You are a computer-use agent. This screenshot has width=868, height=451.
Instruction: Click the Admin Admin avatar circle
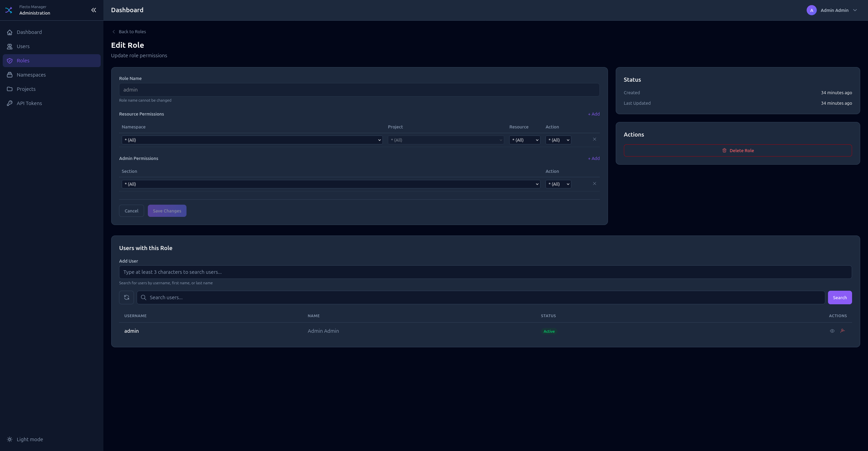811,10
